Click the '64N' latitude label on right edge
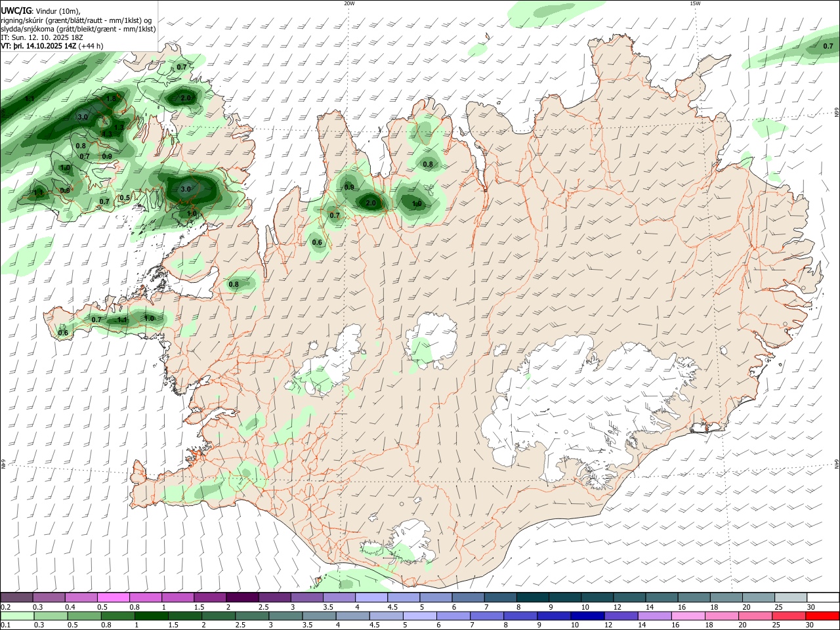Screen dimensions: 840x630 coord(837,464)
